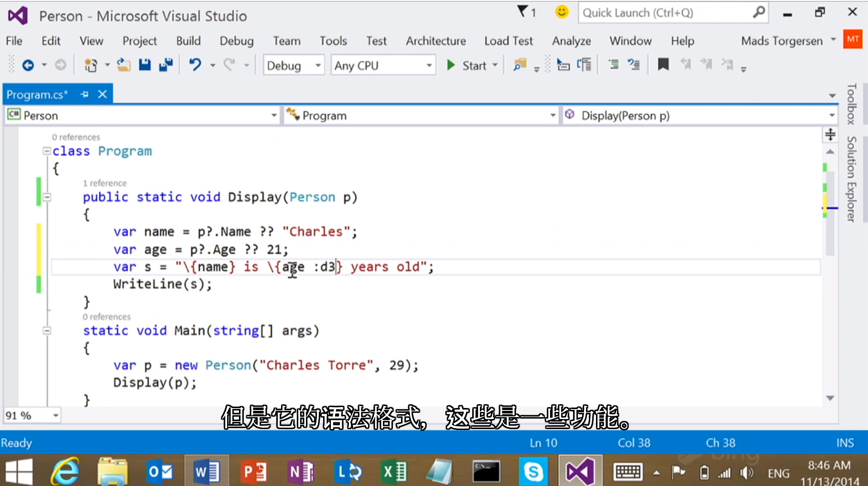Click the Quick Launch search magnifier icon
Viewport: 868px width, 486px height.
tap(759, 12)
